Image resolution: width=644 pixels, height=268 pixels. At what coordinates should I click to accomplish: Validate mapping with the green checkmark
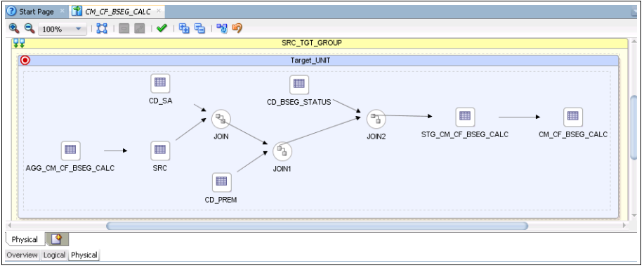coord(162,28)
